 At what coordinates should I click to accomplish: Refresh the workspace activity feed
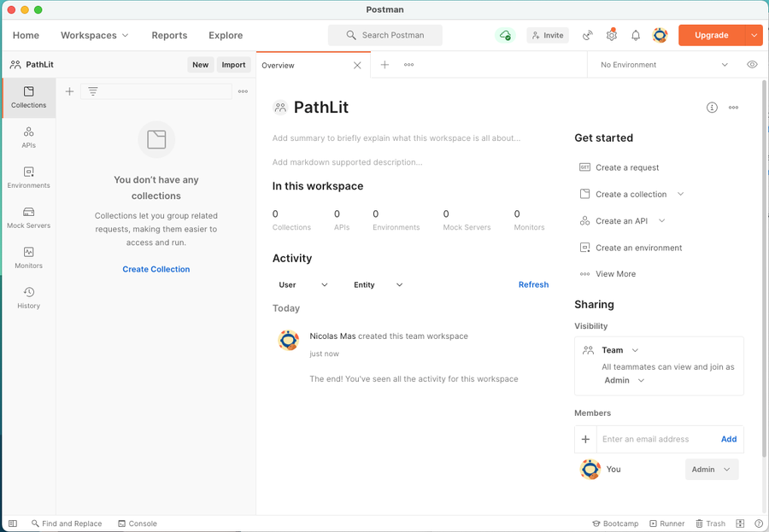click(x=533, y=284)
